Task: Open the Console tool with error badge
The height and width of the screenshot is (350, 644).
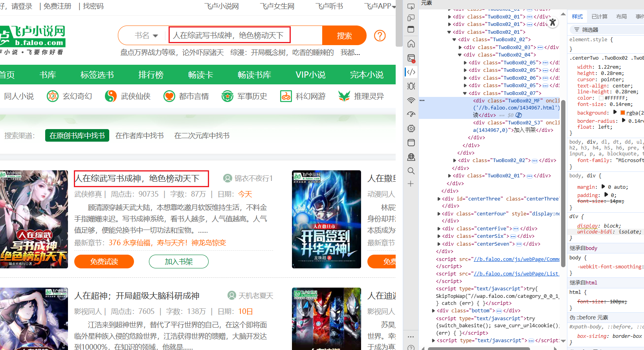Action: coord(411,58)
